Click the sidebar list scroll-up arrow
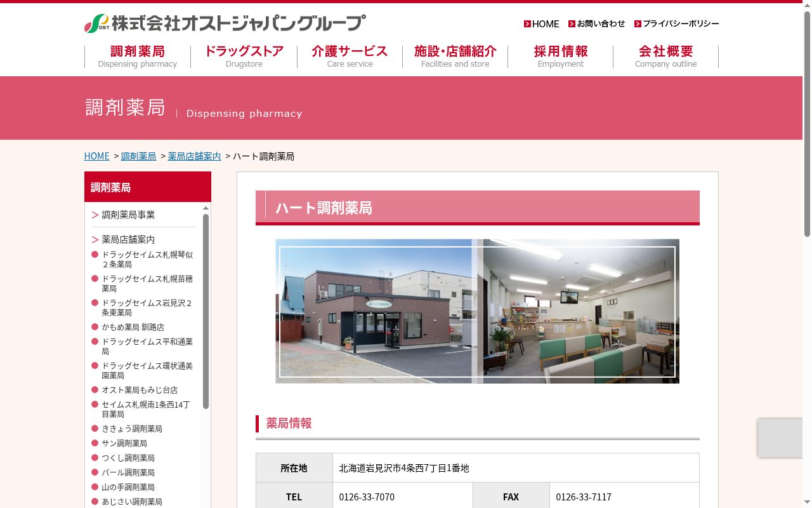Screen dimensions: 812x508 click(x=206, y=208)
